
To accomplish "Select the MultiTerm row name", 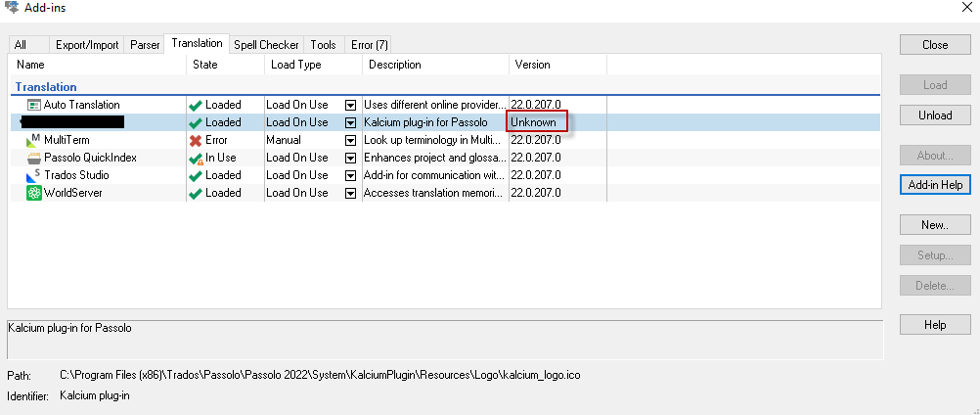I will tap(67, 140).
